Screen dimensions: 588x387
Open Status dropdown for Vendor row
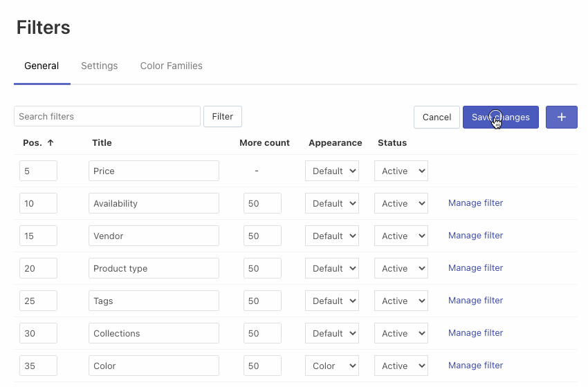[401, 236]
